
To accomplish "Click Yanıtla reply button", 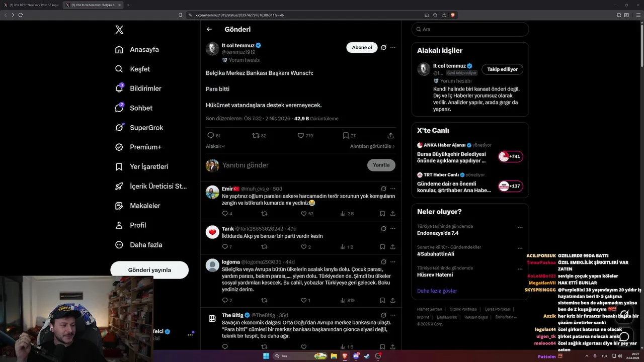I will (x=381, y=165).
